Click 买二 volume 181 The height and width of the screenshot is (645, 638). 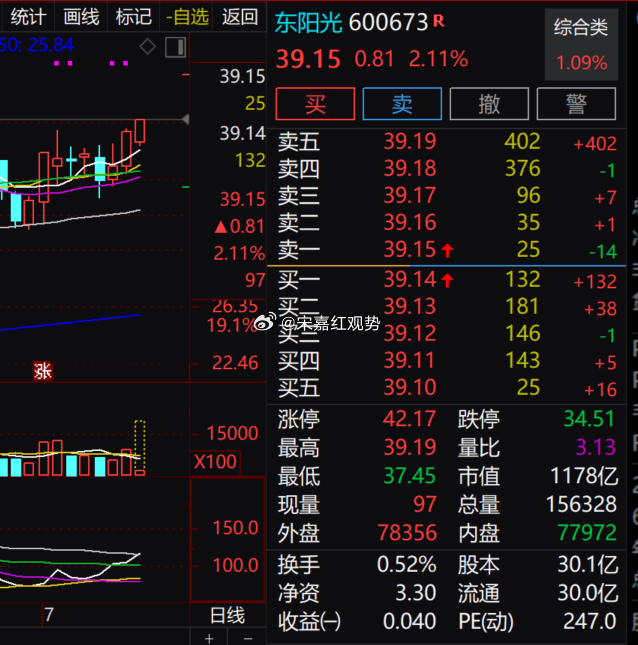click(x=522, y=306)
